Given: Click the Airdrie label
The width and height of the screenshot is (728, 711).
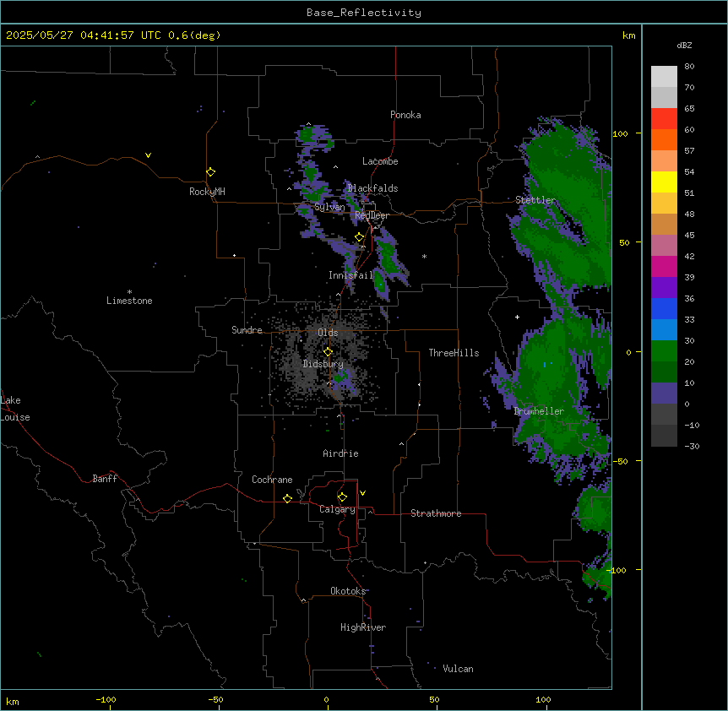Looking at the screenshot, I should tap(340, 453).
